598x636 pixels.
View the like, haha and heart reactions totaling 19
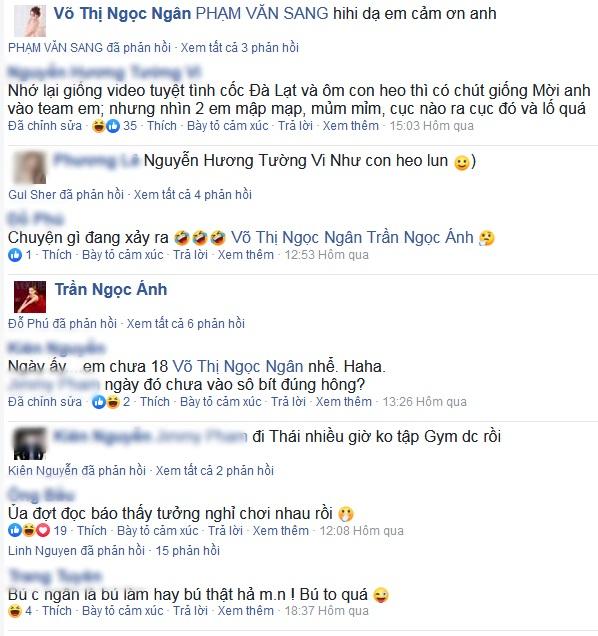29,531
